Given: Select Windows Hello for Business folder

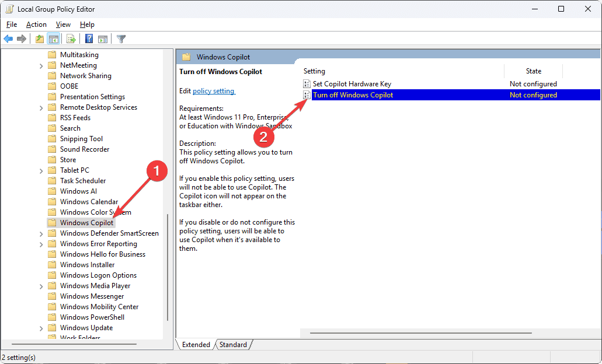Looking at the screenshot, I should point(103,254).
